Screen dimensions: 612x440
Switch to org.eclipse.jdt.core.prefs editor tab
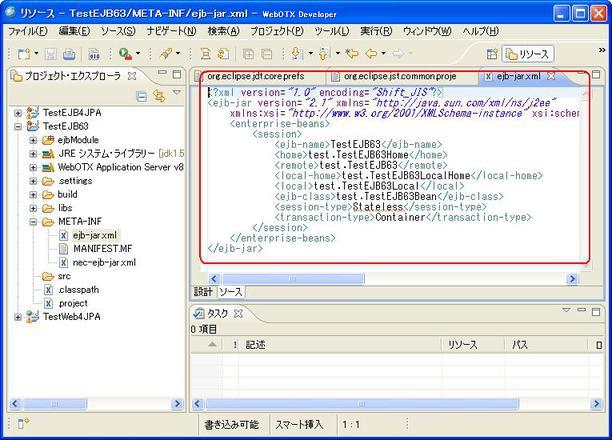(254, 76)
